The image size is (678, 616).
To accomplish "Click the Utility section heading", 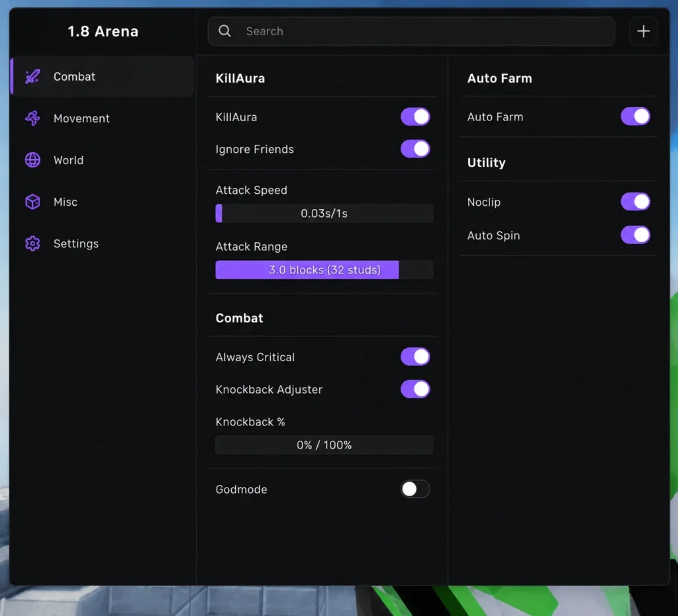I will (487, 162).
